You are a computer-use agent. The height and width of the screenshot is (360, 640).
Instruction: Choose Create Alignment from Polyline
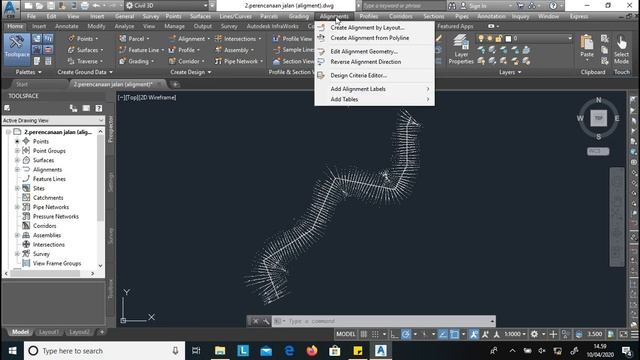click(x=369, y=38)
